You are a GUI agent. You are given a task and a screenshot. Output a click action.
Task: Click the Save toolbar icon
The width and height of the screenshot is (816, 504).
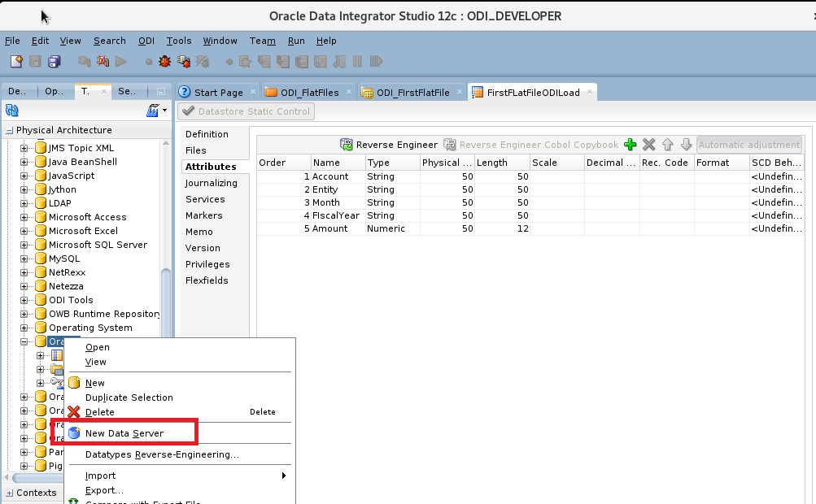[33, 61]
